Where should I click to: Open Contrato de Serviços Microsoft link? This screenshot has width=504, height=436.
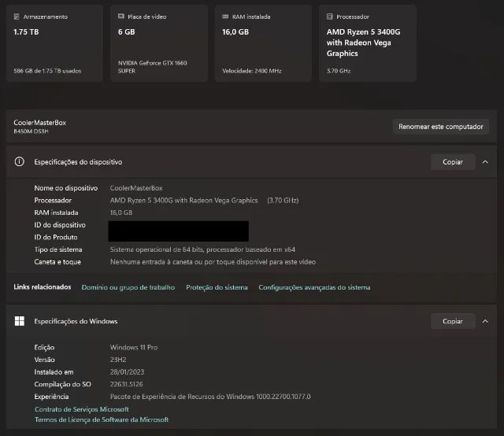(x=82, y=409)
